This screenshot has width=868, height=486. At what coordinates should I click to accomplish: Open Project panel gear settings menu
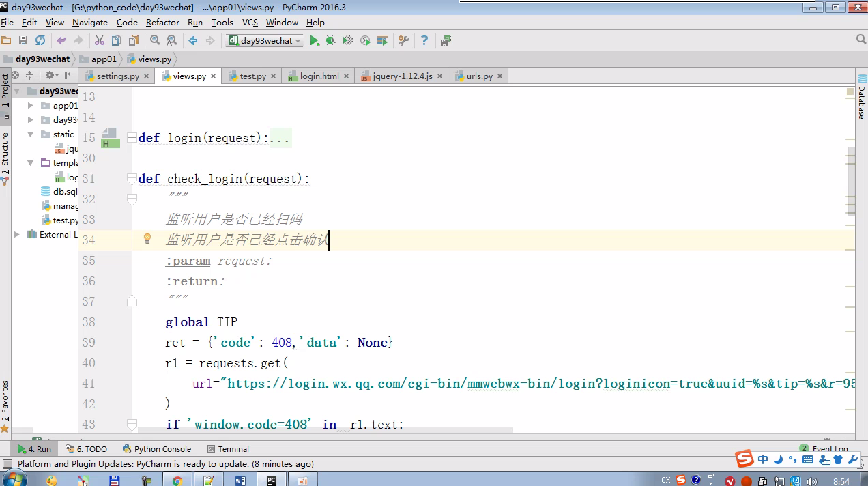[50, 75]
